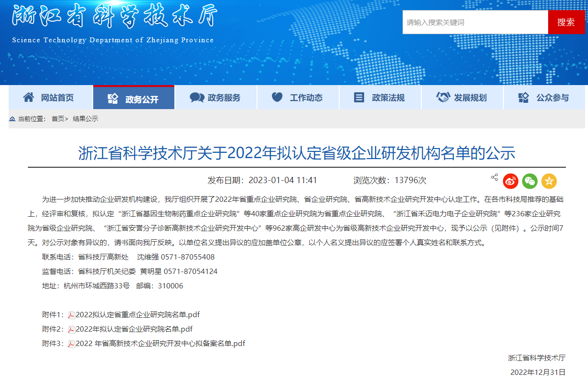This screenshot has width=588, height=384.
Task: Share the page via the WeChat icon
Action: (530, 181)
